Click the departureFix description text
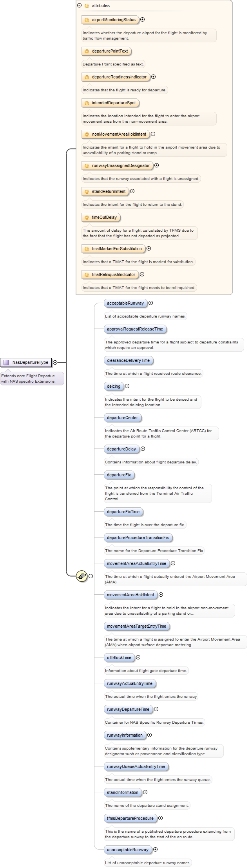Screen dimensions: 250x868 (154, 493)
